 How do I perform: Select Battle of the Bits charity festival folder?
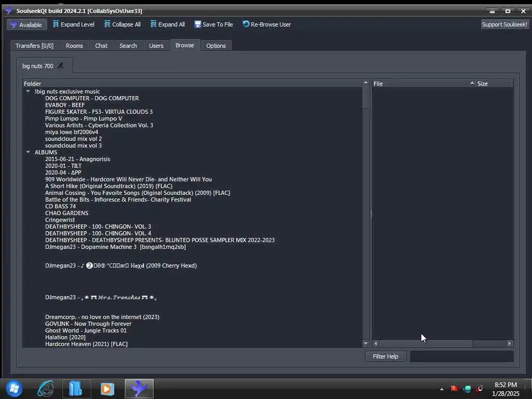click(x=118, y=199)
